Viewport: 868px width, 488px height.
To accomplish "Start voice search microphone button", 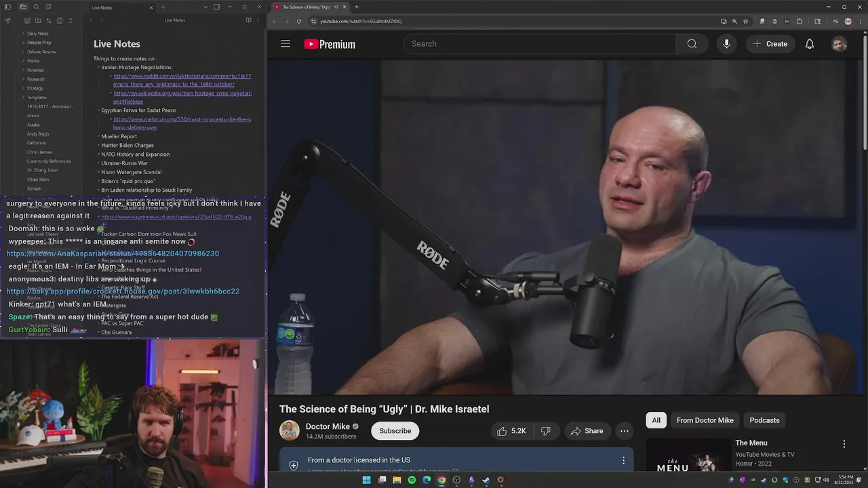I will click(726, 44).
